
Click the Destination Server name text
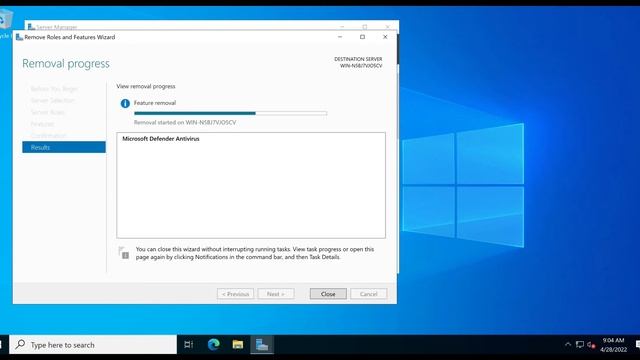pyautogui.click(x=361, y=66)
